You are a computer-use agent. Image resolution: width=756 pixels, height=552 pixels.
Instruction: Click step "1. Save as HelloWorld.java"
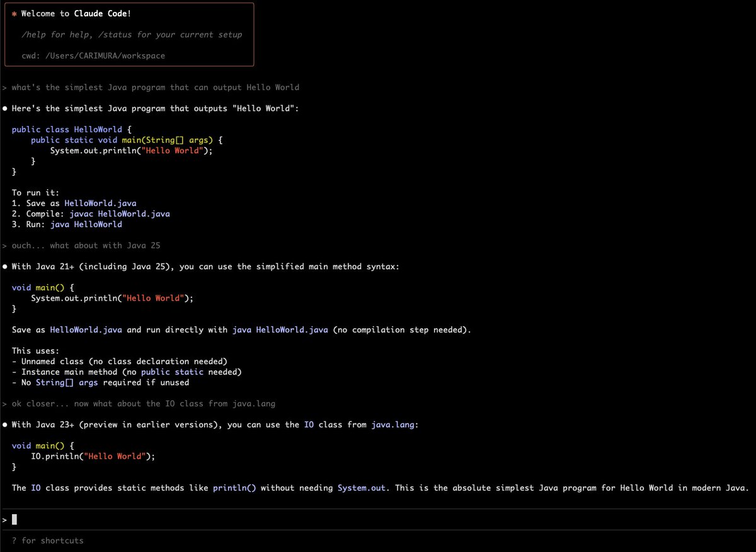[74, 203]
